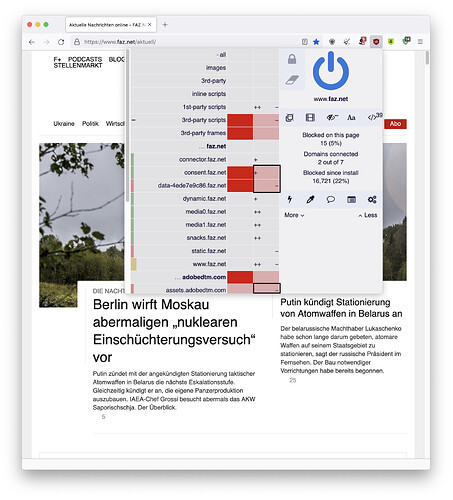Click the 'inline scripts' row label

tap(209, 94)
